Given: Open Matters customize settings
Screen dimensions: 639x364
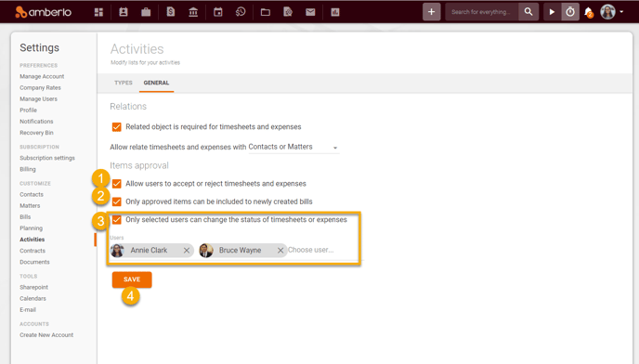Looking at the screenshot, I should 30,206.
